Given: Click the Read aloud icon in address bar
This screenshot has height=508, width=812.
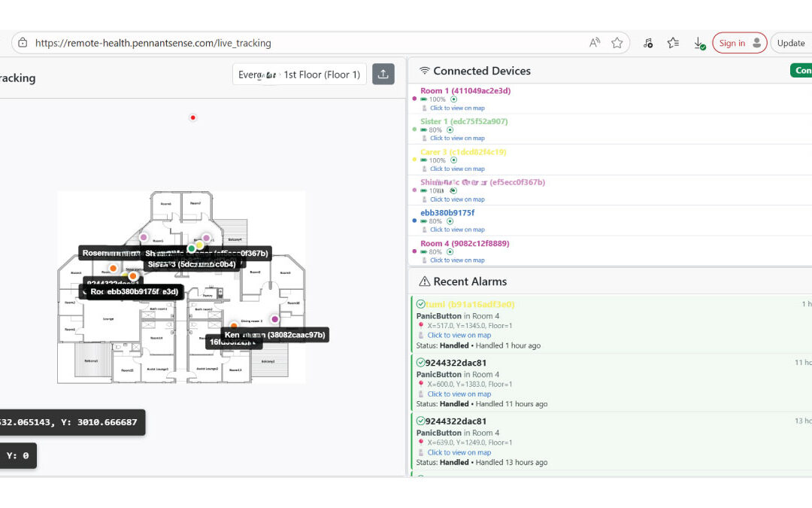Looking at the screenshot, I should tap(595, 43).
